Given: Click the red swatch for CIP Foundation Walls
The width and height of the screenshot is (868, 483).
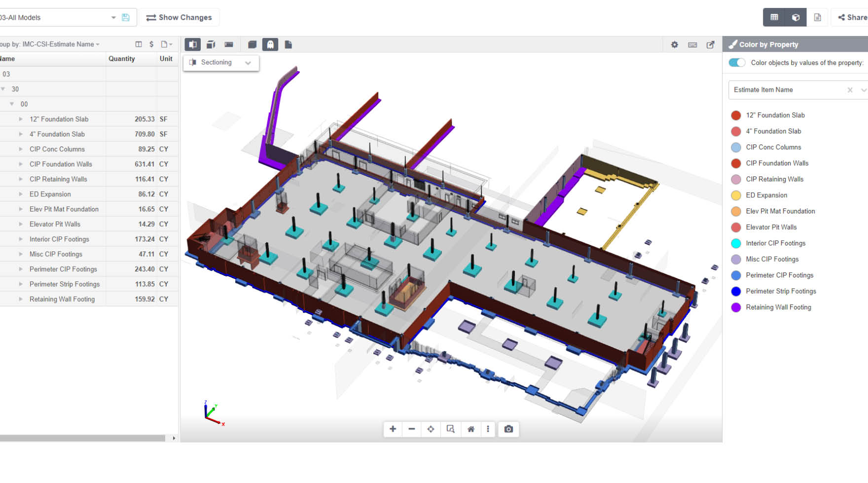Looking at the screenshot, I should (x=736, y=163).
